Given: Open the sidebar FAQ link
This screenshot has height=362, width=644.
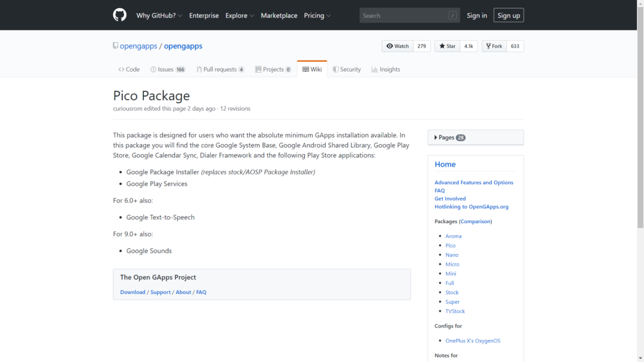Looking at the screenshot, I should pyautogui.click(x=440, y=190).
